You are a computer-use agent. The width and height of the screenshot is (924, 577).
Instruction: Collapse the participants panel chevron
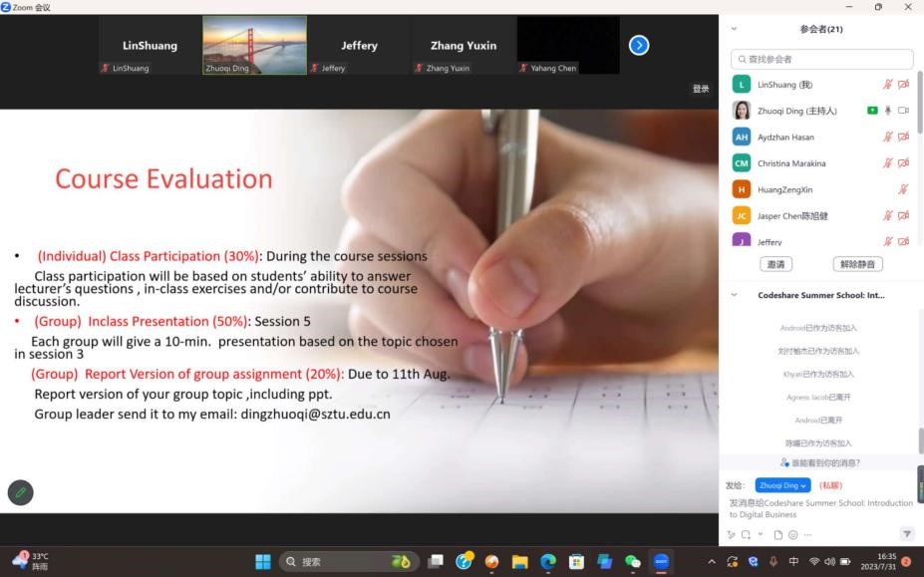(x=735, y=28)
